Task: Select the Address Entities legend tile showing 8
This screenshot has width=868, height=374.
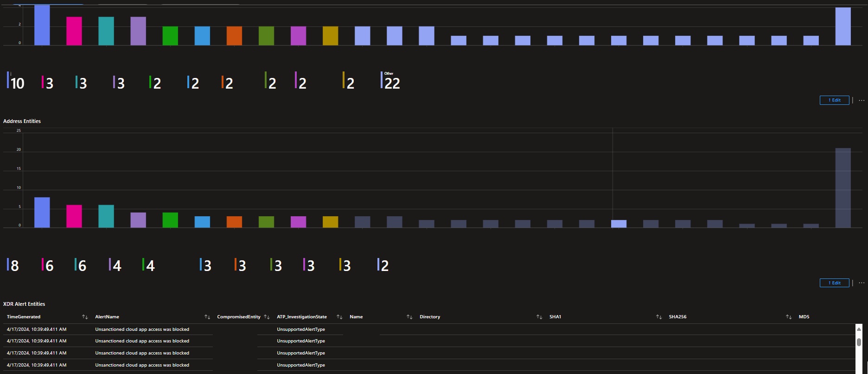Action: [x=13, y=265]
